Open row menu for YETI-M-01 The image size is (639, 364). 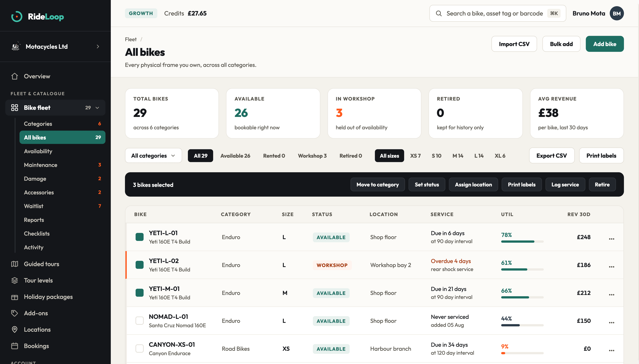point(612,295)
